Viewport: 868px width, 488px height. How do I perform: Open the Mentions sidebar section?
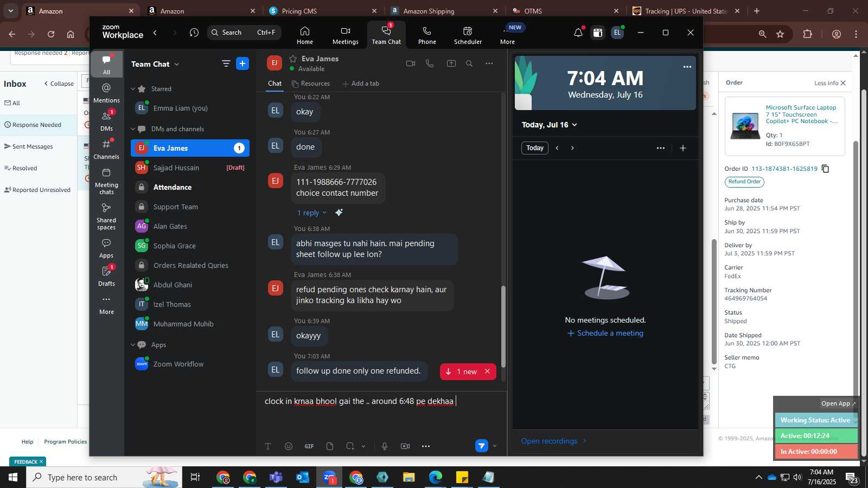[106, 93]
